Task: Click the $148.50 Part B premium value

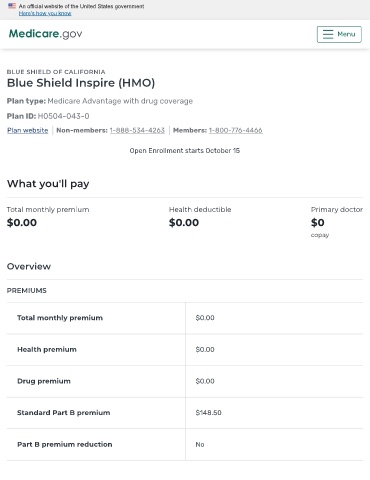Action: pos(209,413)
